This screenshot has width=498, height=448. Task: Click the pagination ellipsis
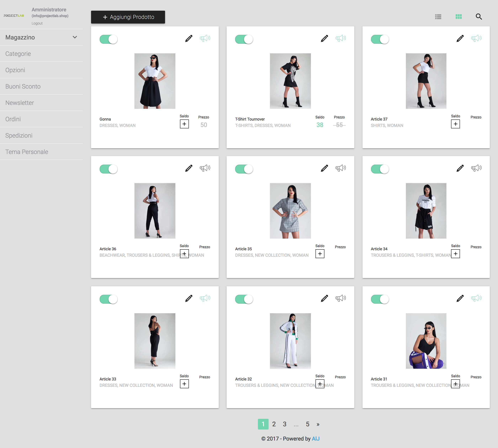(296, 424)
